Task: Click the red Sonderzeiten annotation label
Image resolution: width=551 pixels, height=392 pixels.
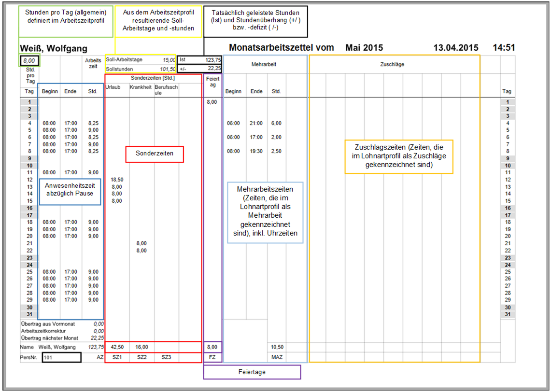Action: point(154,154)
